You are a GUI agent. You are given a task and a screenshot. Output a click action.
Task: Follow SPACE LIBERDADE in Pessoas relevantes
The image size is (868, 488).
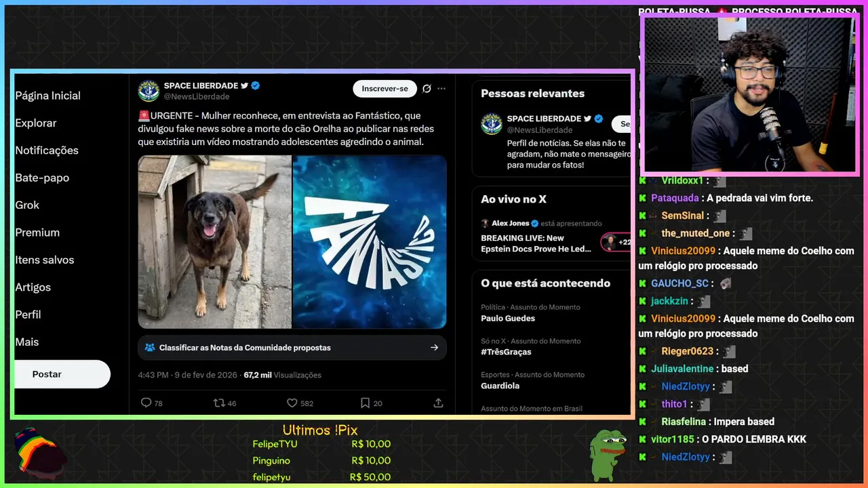point(622,124)
